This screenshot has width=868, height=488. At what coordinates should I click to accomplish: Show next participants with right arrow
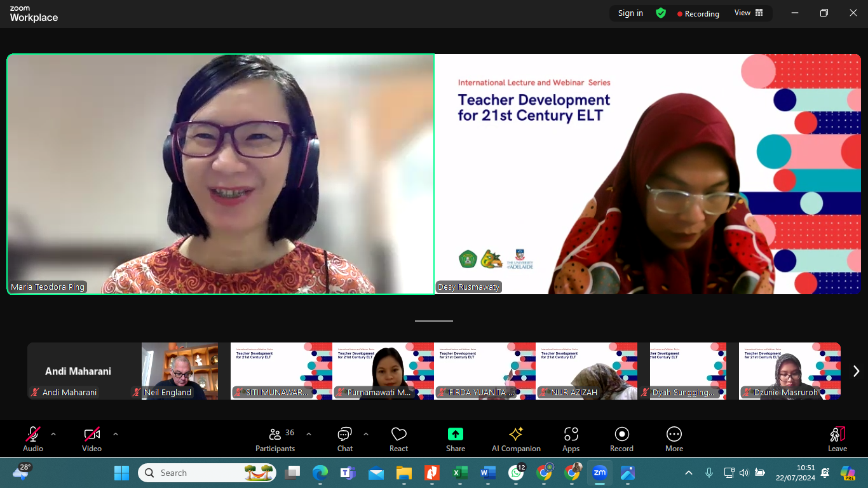tap(856, 371)
